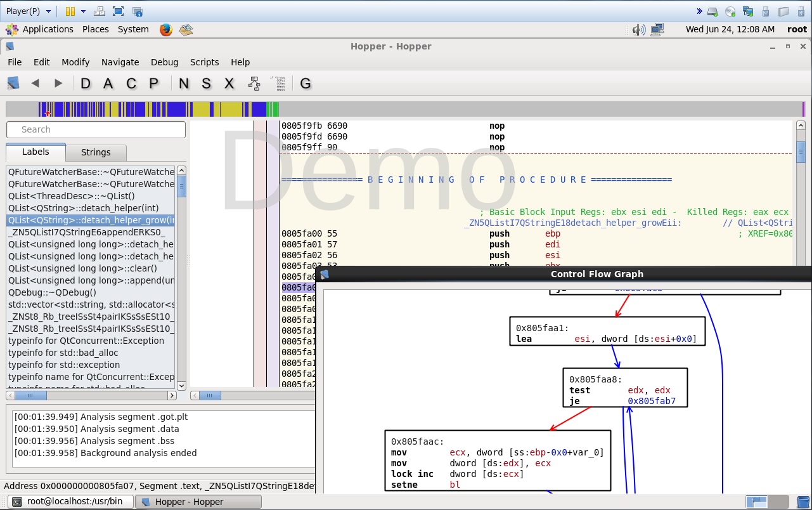
Task: Click the volume speaker icon in panel
Action: click(638, 30)
